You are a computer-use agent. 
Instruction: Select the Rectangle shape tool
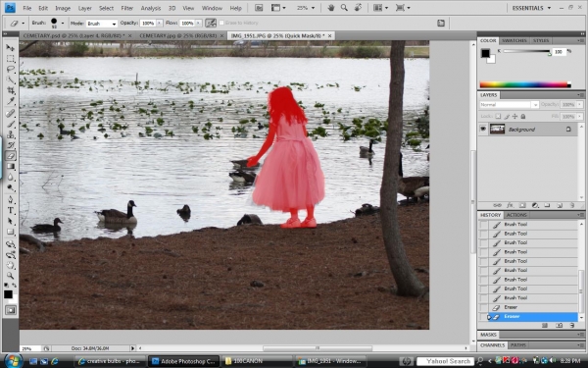(x=10, y=232)
